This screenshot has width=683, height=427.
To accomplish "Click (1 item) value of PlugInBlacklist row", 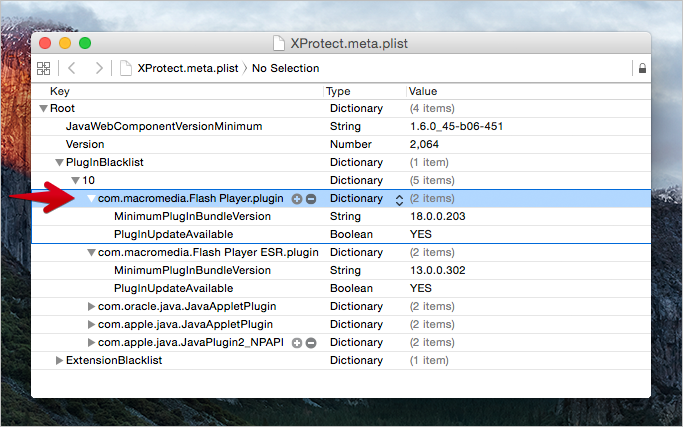I will (x=429, y=163).
